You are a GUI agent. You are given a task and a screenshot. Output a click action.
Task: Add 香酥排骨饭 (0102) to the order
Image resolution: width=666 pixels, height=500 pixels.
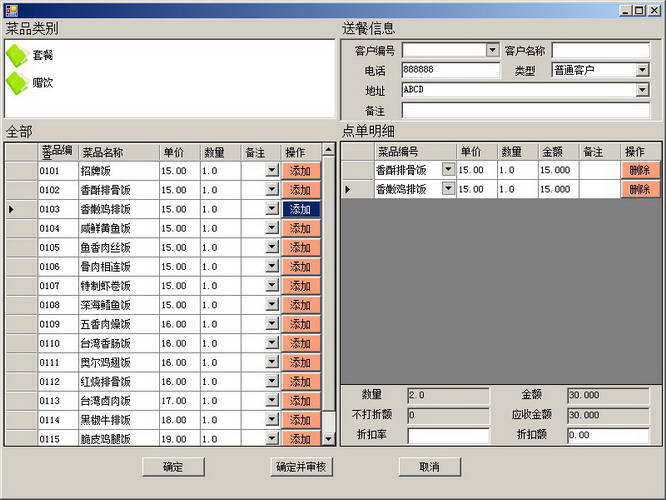301,190
